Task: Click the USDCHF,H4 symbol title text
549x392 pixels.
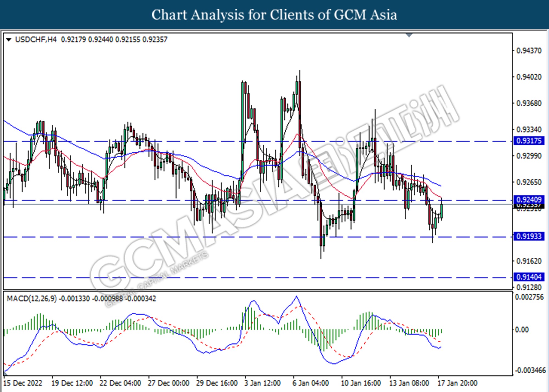Action: [x=36, y=40]
